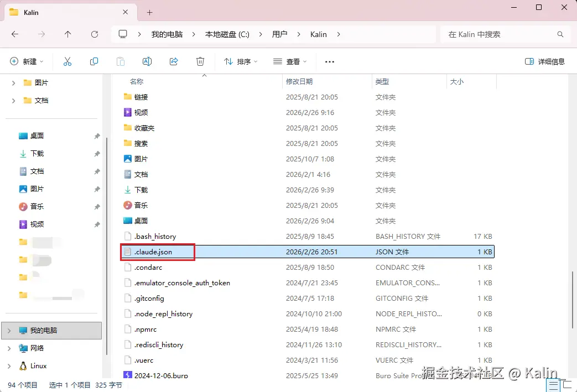Image resolution: width=577 pixels, height=392 pixels.
Task: Toggle the 详细信息 details pane
Action: tap(544, 61)
